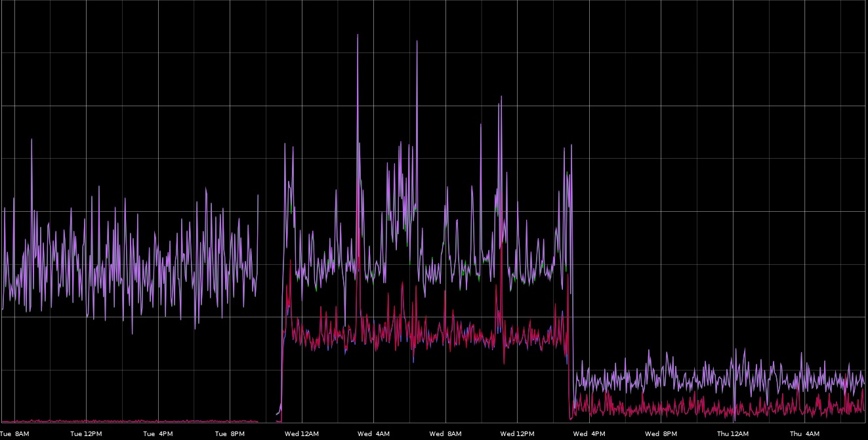Click the 'Wed 8PM' time axis label
The width and height of the screenshot is (868, 440).
click(661, 434)
